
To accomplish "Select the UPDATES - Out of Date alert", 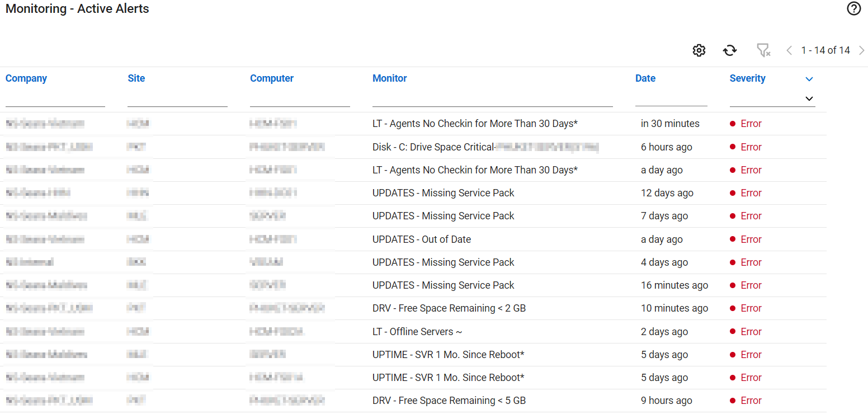I will (421, 239).
